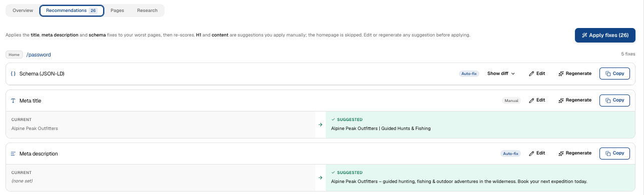Click the Auto-fix badge on Schema row
Viewport: 644px width, 195px height.
click(x=469, y=73)
